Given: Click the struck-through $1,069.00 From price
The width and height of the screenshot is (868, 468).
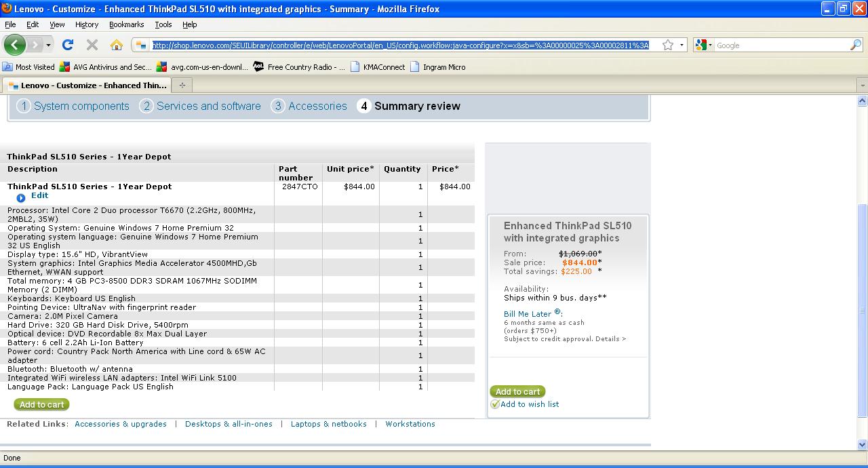Looking at the screenshot, I should [x=578, y=254].
